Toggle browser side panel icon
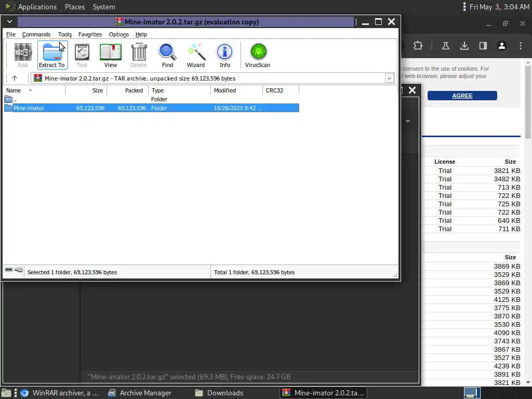Image resolution: width=532 pixels, height=399 pixels. coord(483,46)
